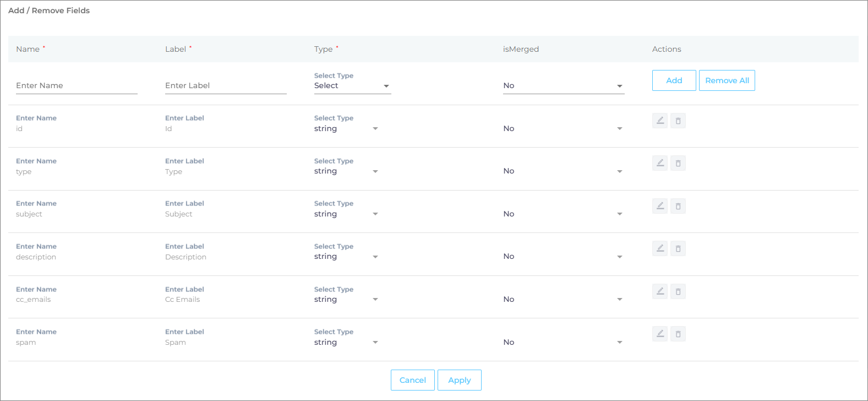This screenshot has height=401, width=868.
Task: Open Select Type dropdown in new field row
Action: point(352,86)
